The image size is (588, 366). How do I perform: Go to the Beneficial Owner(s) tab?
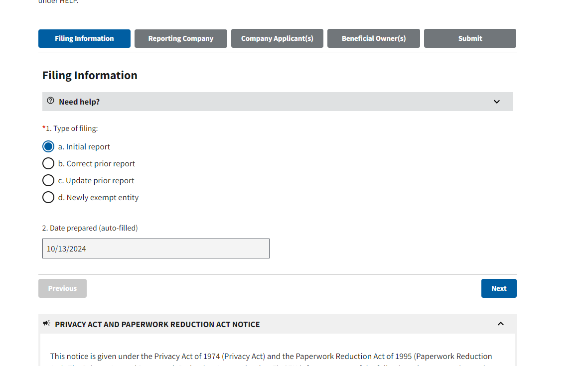pos(373,38)
